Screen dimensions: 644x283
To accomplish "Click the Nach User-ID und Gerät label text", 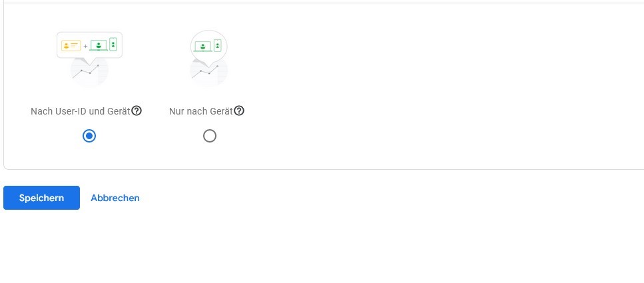I will [x=81, y=111].
